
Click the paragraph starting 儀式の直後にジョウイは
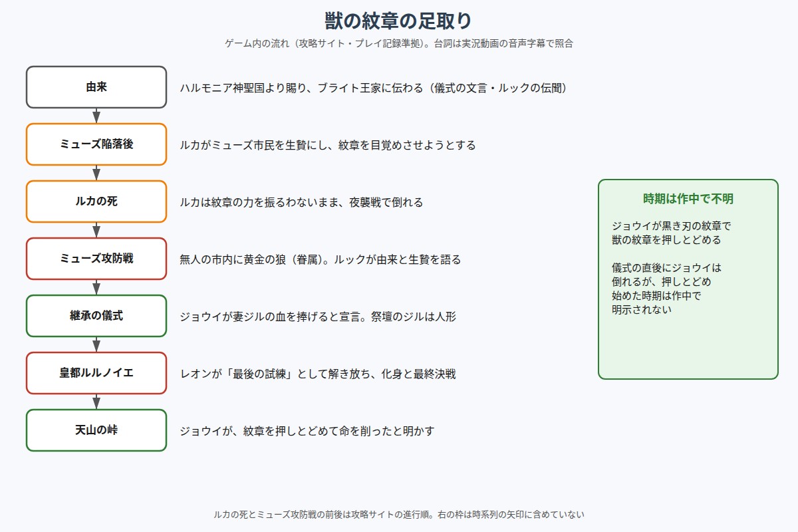pos(666,289)
